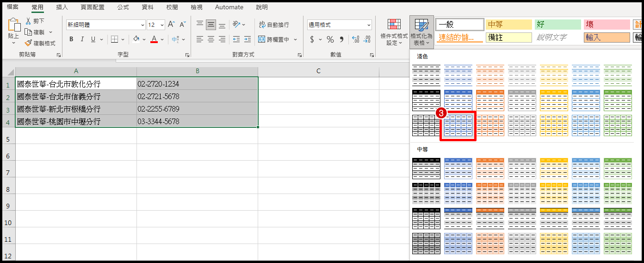The width and height of the screenshot is (644, 263).
Task: Open the Clipboard (剪貼簿) dialog launcher
Action: 59,55
